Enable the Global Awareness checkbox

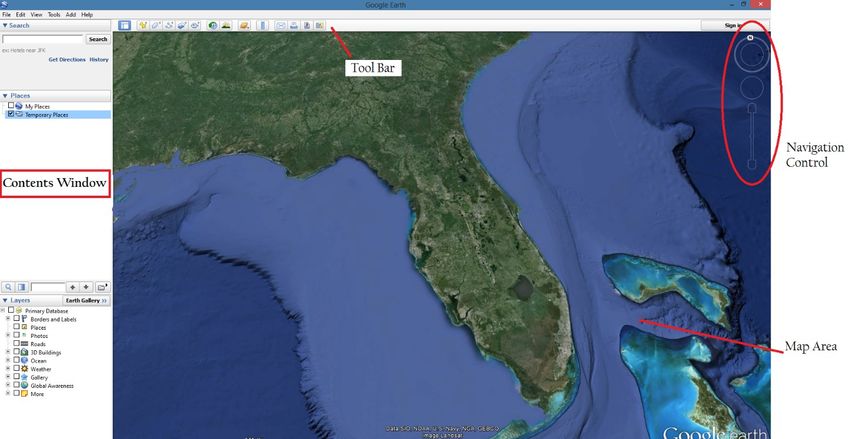point(16,385)
